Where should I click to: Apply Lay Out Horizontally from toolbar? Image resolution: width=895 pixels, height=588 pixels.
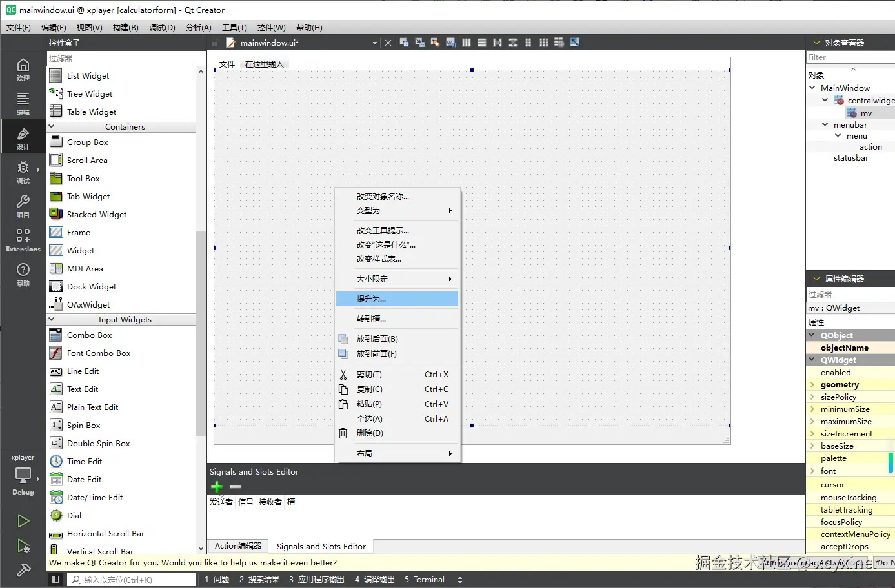point(467,43)
